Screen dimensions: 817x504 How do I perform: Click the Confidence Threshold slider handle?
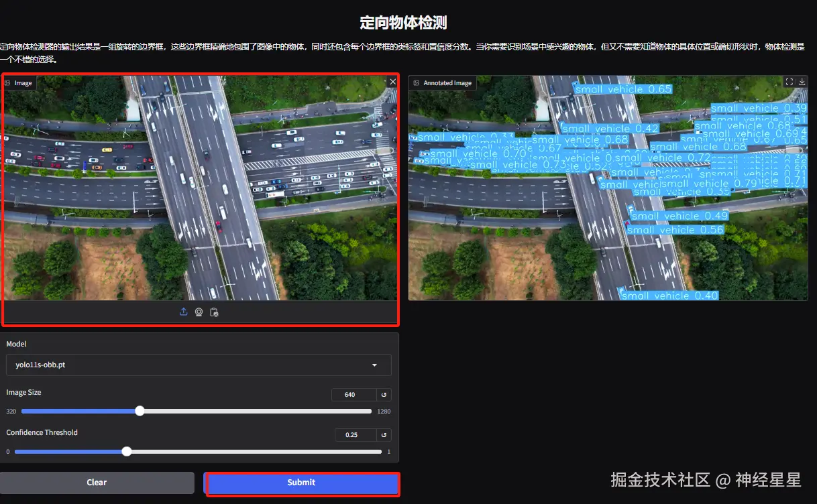click(127, 452)
